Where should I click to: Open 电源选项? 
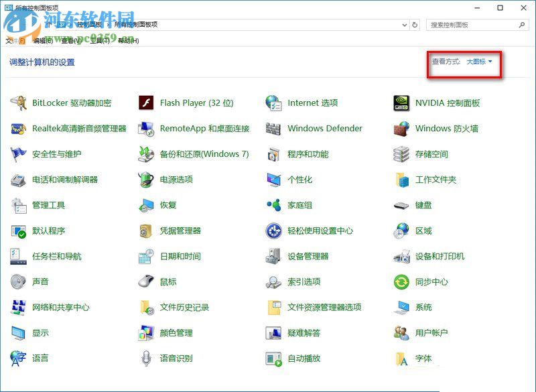coord(176,179)
